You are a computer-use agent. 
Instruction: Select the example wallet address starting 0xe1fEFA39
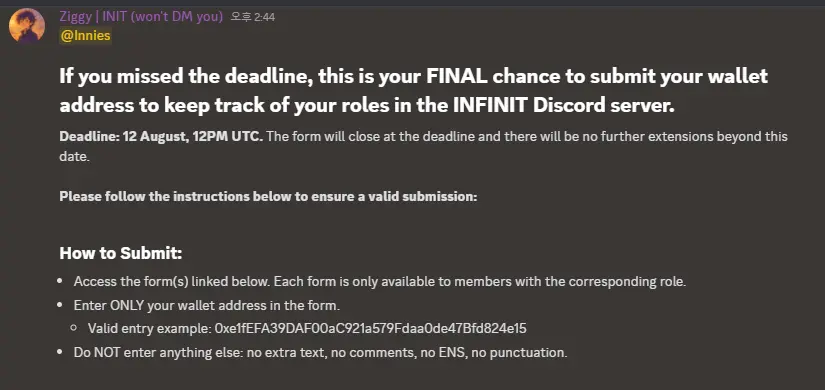370,329
